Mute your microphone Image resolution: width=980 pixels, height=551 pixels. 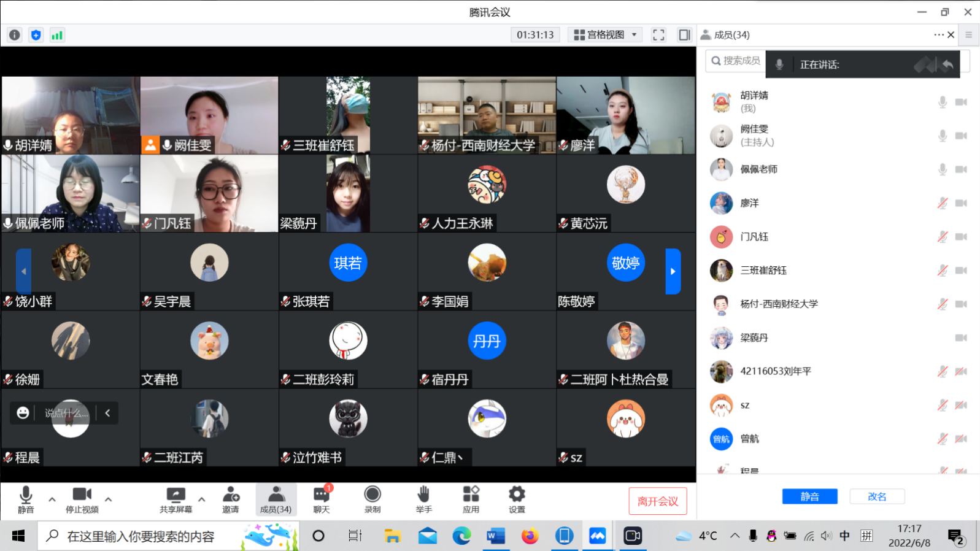coord(26,499)
